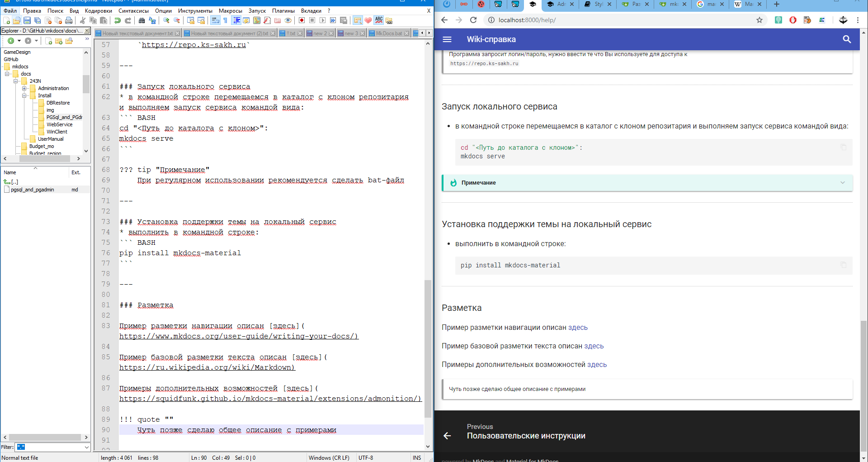
Task: Copy the mkdocs serve code block
Action: point(843,147)
